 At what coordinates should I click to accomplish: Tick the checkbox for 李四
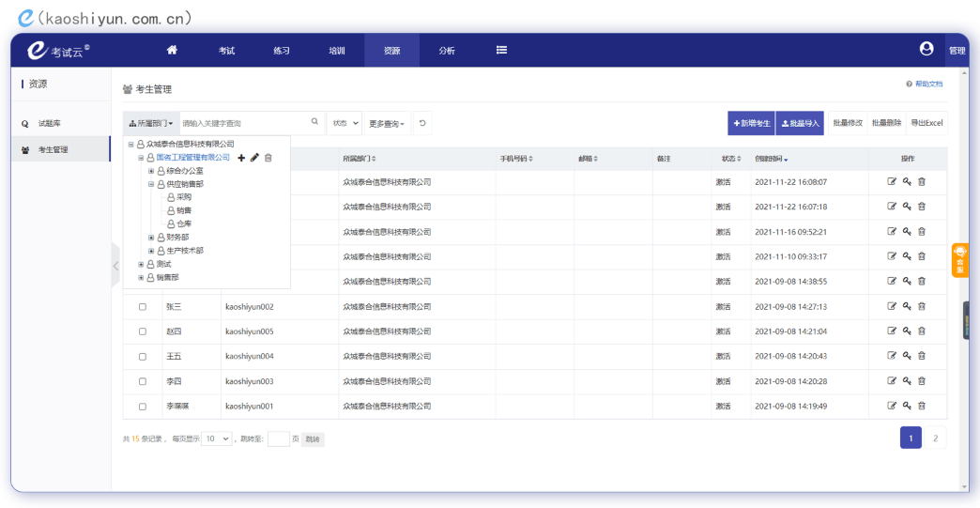(143, 382)
